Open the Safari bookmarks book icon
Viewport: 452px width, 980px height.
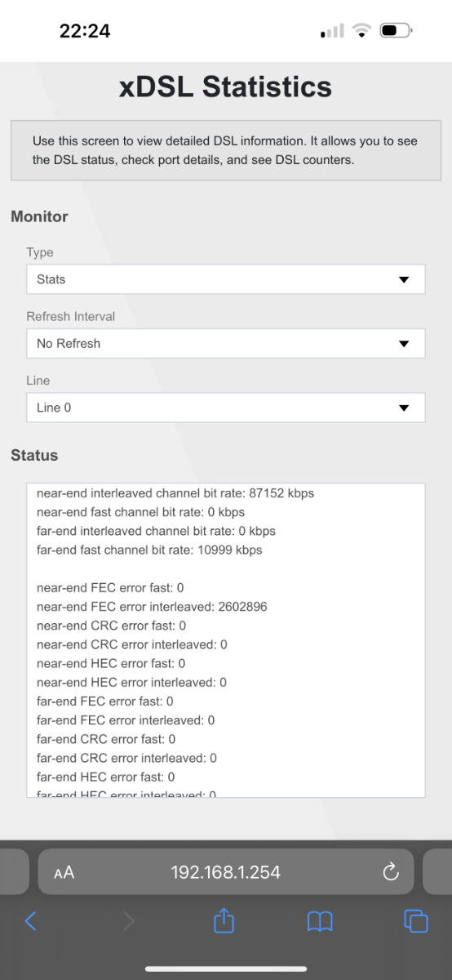[x=320, y=921]
